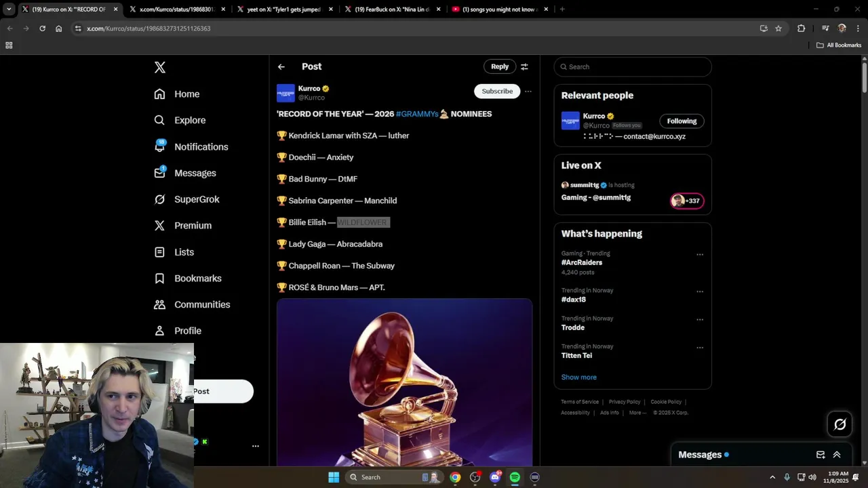Open SuperGrok in the sidebar
The height and width of the screenshot is (488, 868).
coord(186,199)
